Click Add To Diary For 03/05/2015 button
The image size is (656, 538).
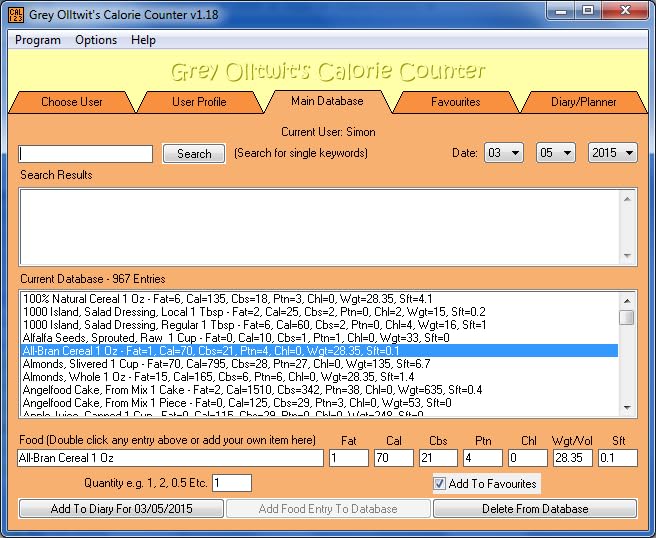coord(122,509)
